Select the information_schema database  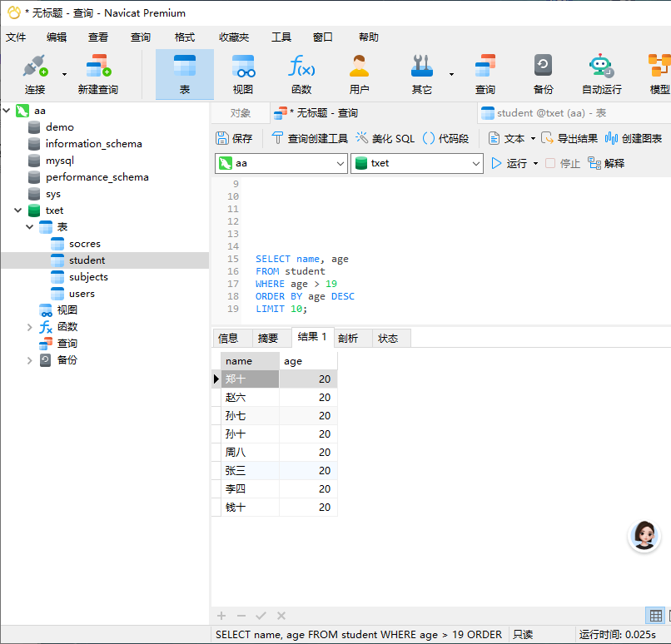point(94,144)
